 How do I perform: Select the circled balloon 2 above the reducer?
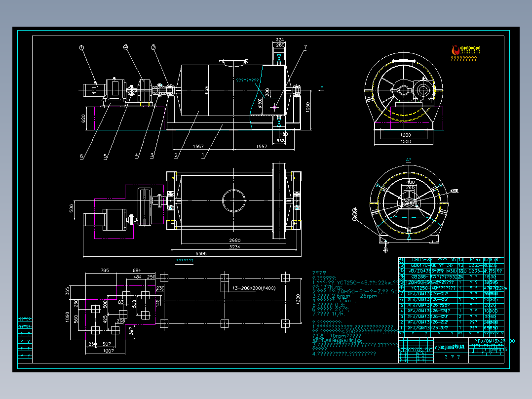[125, 47]
